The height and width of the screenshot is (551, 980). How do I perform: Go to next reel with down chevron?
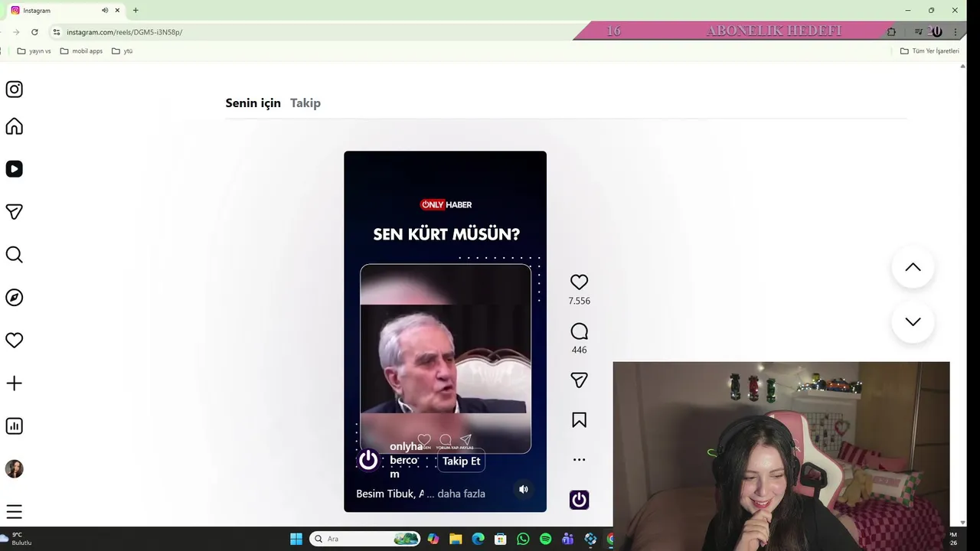tap(913, 322)
